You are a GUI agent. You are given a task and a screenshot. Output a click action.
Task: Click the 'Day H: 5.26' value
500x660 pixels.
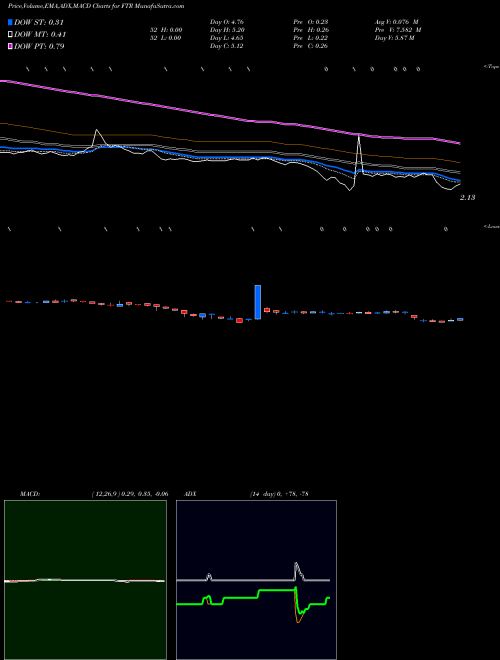[227, 30]
